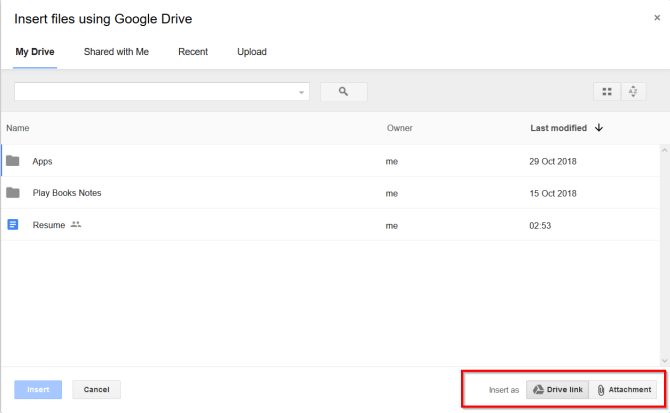Screen dimensions: 670x413
Task: Click the Resume document icon
Action: (13, 225)
